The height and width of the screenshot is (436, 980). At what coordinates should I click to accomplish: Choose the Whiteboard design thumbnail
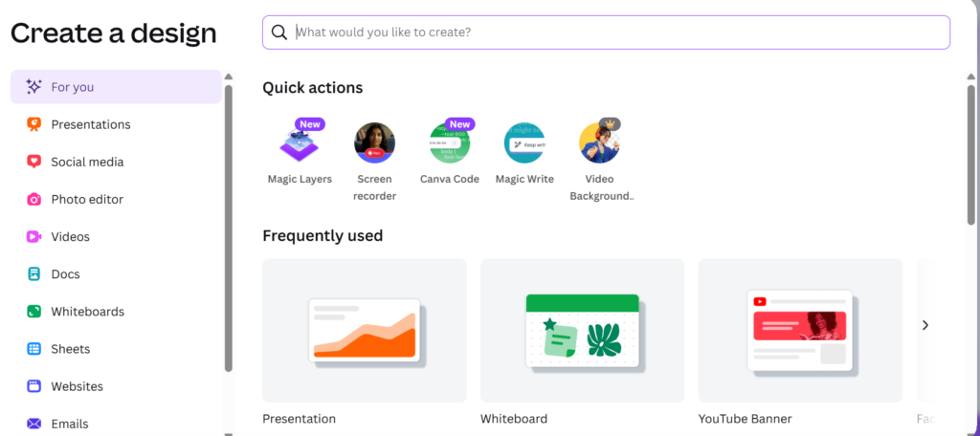click(583, 331)
